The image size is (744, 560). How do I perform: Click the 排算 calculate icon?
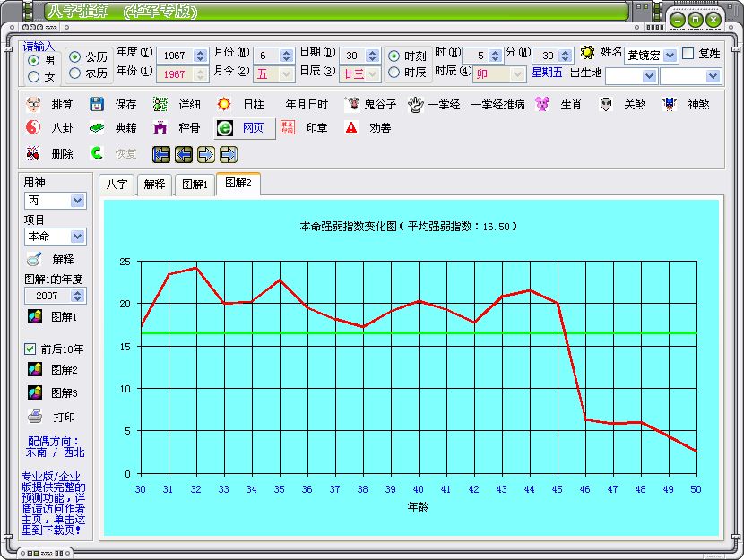point(35,105)
